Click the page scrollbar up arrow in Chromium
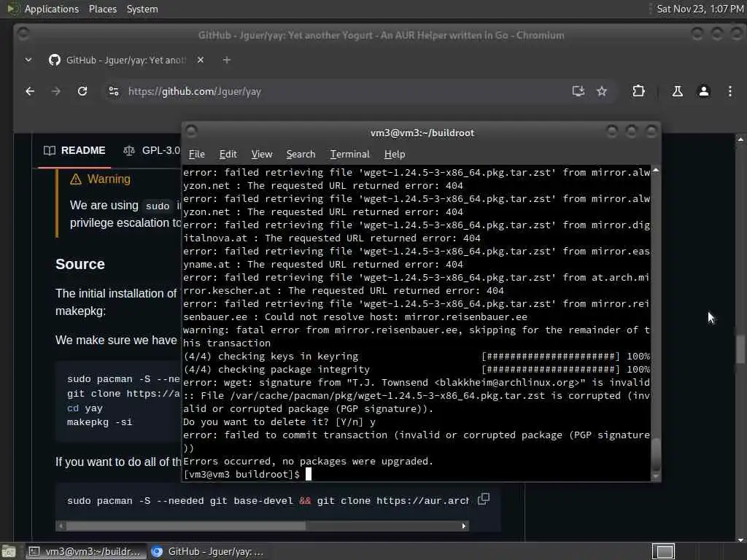 (x=740, y=139)
